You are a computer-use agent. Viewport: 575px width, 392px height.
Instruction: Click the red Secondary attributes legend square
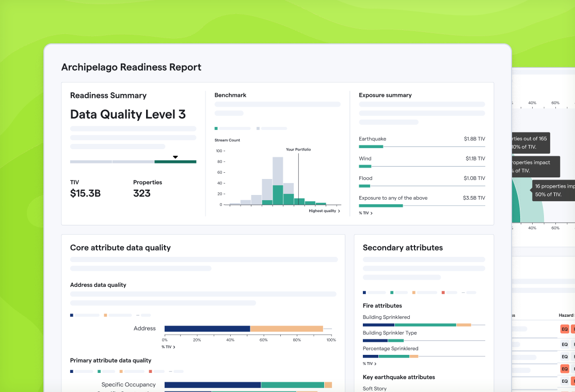coord(443,292)
